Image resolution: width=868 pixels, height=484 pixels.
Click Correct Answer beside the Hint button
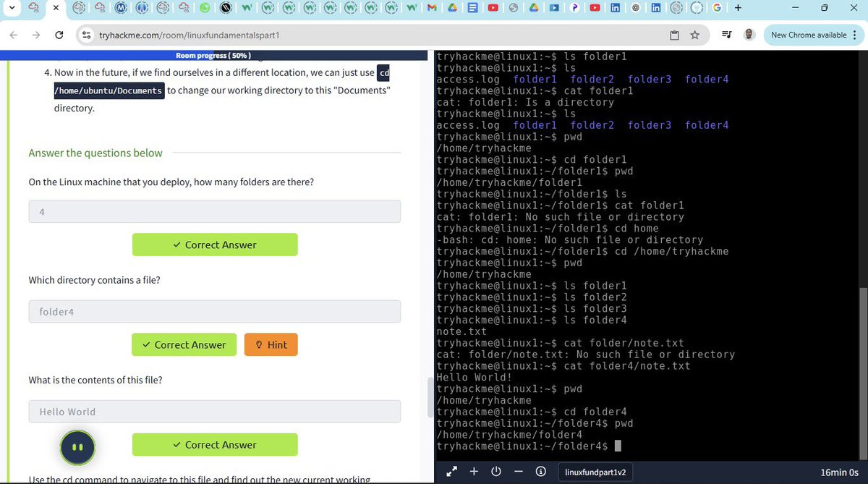click(x=184, y=344)
